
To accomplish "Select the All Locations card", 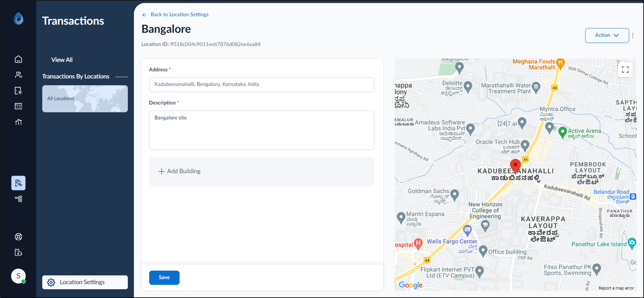I will pos(85,99).
